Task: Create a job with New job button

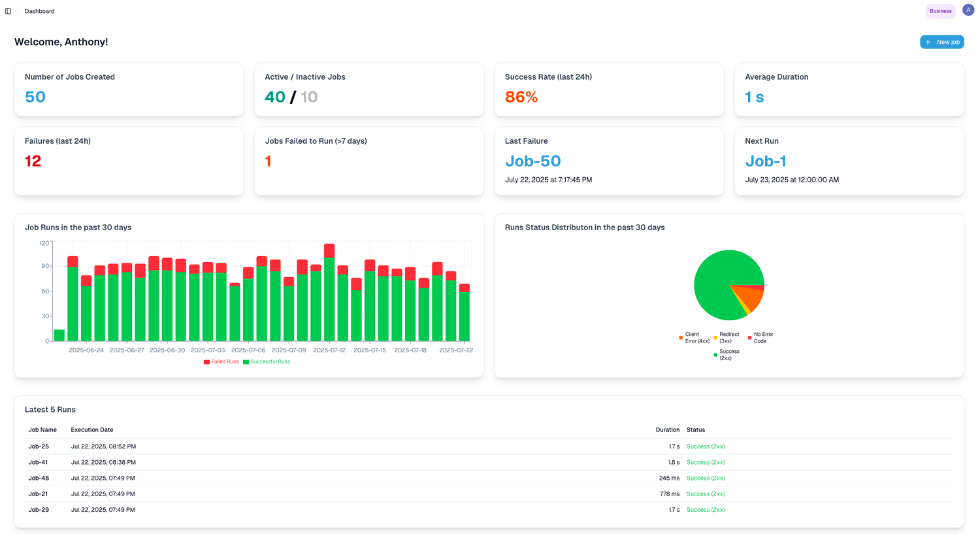Action: (x=942, y=42)
